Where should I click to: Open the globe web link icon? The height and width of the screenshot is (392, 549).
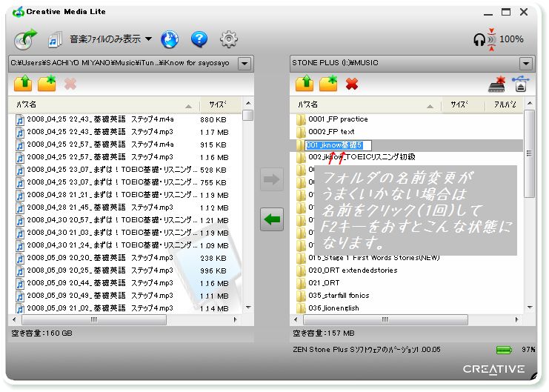[x=170, y=39]
